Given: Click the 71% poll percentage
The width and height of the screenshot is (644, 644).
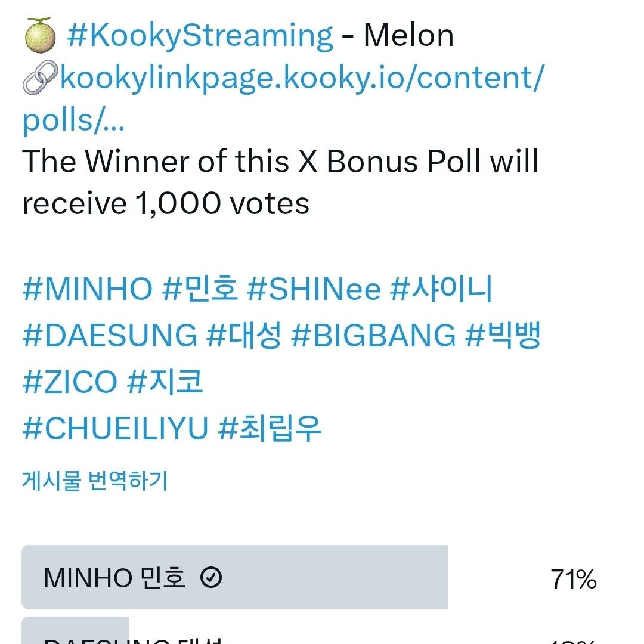Looking at the screenshot, I should pos(573,579).
